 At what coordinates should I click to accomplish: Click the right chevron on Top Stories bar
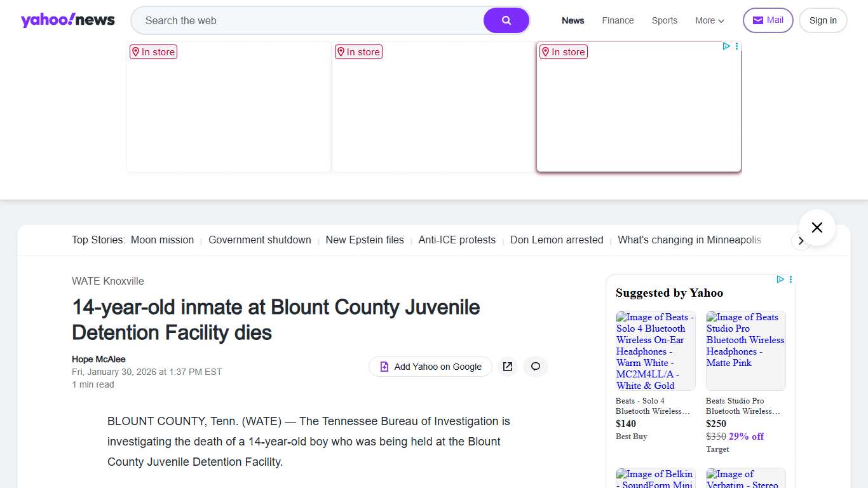click(802, 241)
